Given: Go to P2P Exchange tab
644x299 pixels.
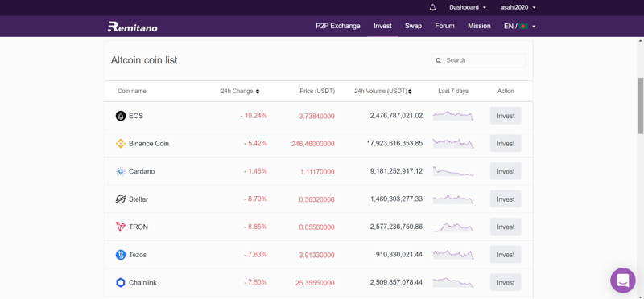Looking at the screenshot, I should (x=338, y=26).
